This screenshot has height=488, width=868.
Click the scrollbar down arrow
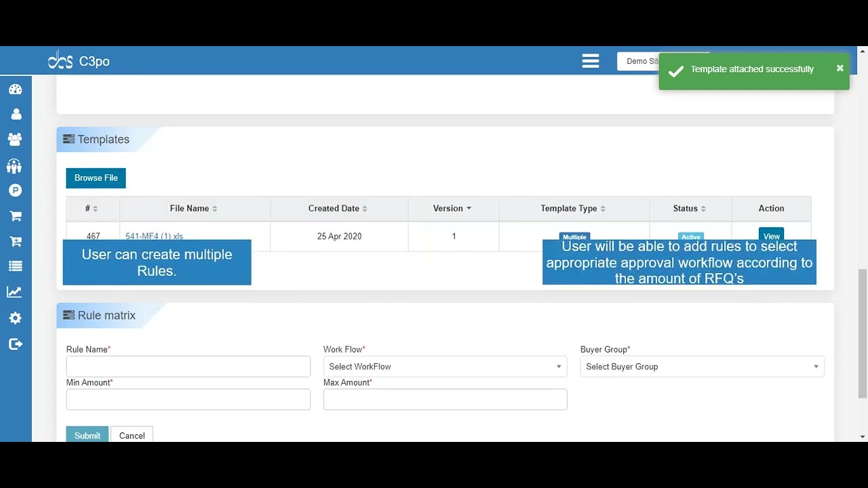click(863, 436)
